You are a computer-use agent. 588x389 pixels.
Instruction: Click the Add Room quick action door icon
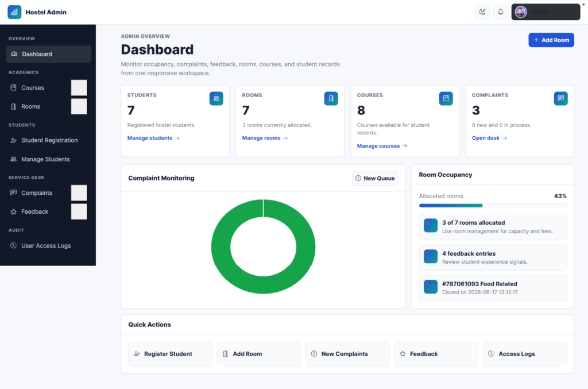225,354
